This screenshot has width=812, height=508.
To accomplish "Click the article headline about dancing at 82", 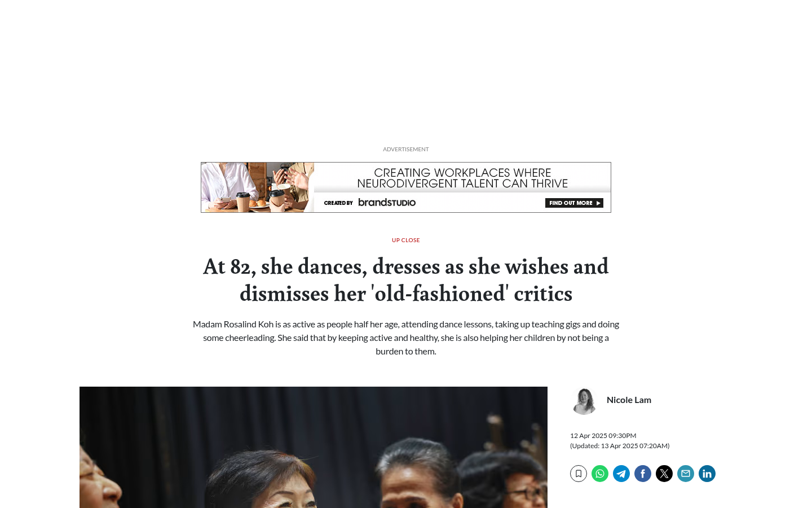I will [x=406, y=280].
